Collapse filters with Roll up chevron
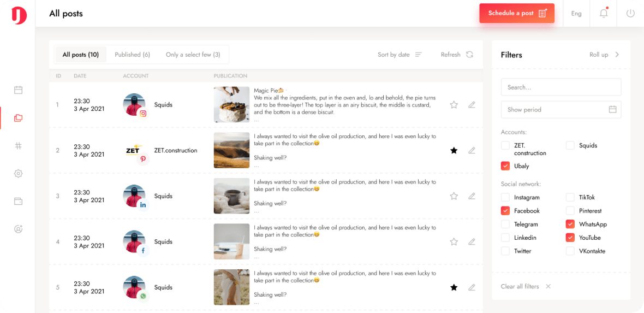The width and height of the screenshot is (644, 313). point(617,55)
